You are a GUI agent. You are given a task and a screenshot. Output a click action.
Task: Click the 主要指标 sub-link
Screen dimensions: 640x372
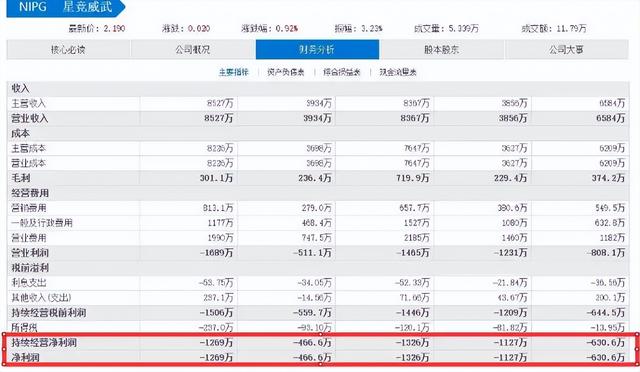234,72
